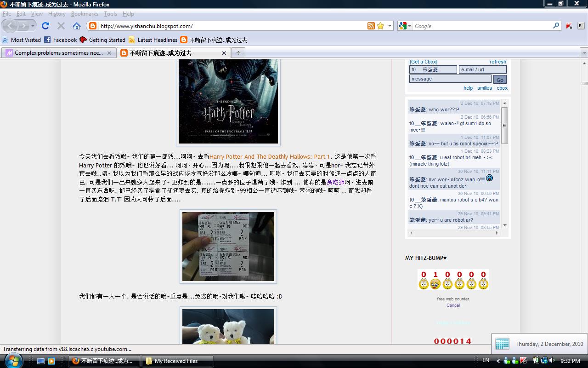Click the volume speaker tray icon
The image size is (588, 368).
pyautogui.click(x=552, y=361)
